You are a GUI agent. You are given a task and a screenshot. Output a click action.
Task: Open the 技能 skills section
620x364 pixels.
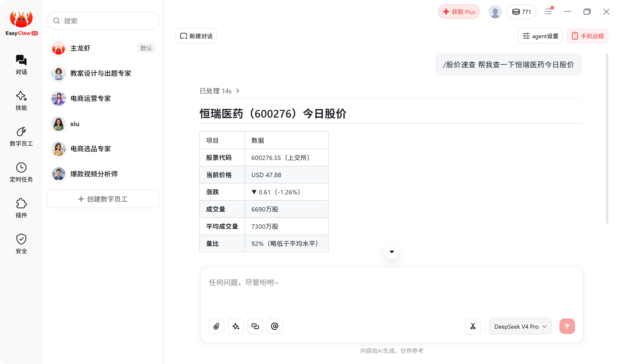click(21, 101)
